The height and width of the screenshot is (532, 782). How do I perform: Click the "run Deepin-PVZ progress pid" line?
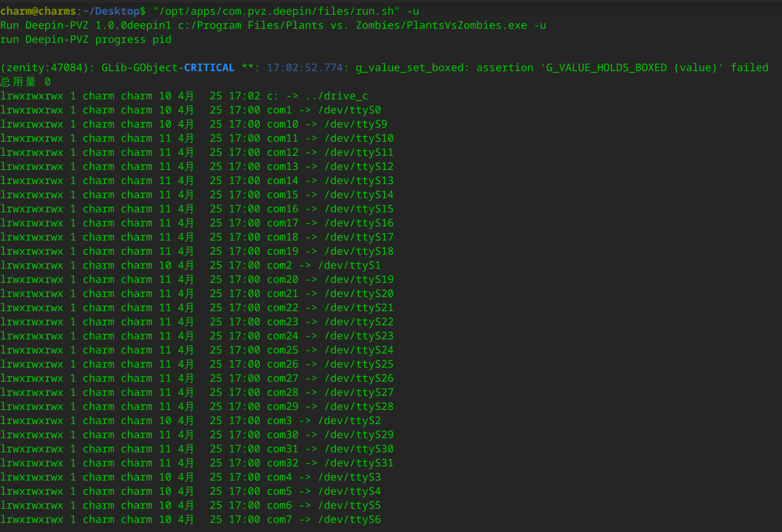pos(86,40)
